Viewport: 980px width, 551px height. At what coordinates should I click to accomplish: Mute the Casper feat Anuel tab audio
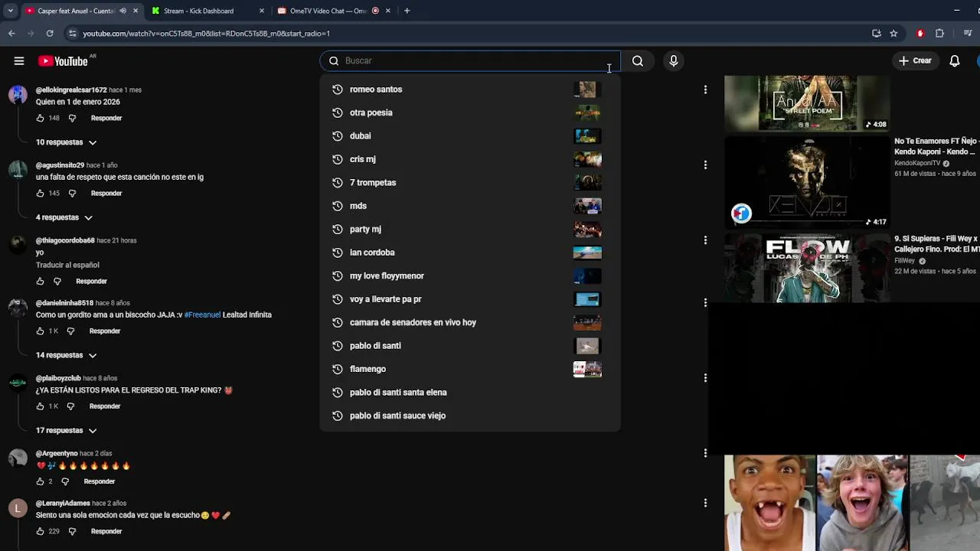[x=122, y=11]
